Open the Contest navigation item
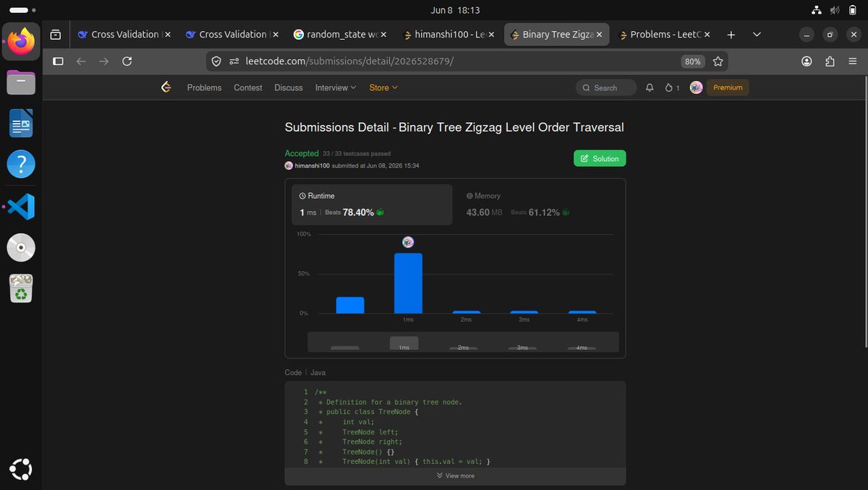This screenshot has height=490, width=868. pyautogui.click(x=248, y=87)
